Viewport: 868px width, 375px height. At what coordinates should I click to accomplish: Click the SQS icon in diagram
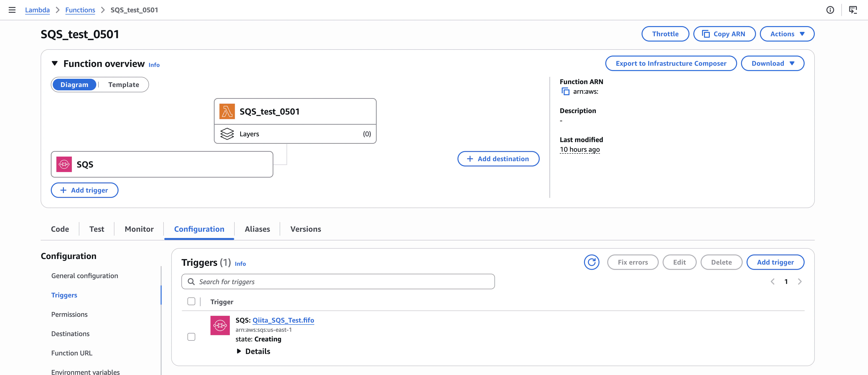(64, 164)
